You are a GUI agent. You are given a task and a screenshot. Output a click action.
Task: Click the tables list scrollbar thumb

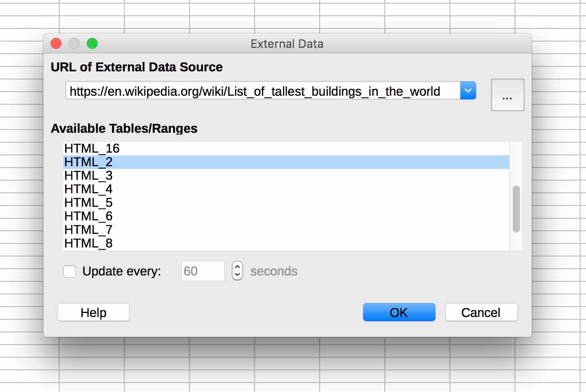pyautogui.click(x=516, y=209)
